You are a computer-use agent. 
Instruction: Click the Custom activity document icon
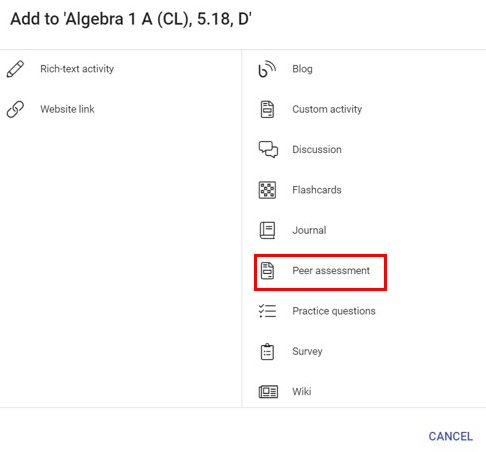267,109
